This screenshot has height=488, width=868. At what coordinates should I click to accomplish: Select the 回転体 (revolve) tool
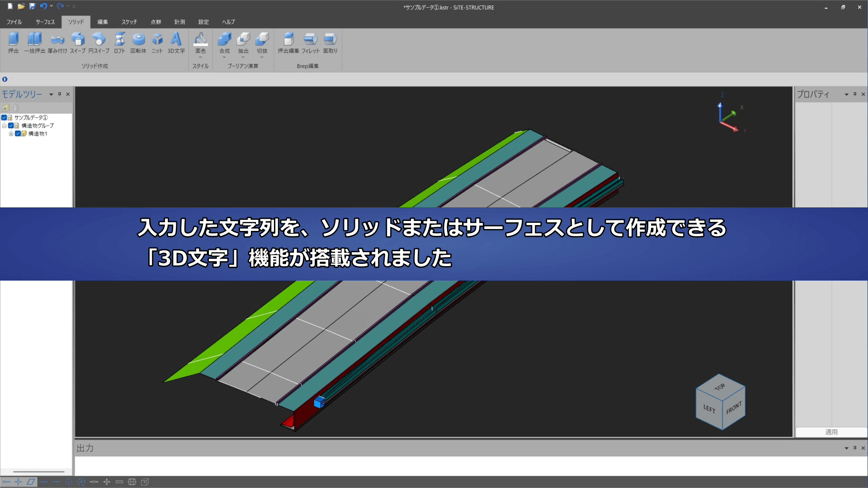tap(139, 43)
